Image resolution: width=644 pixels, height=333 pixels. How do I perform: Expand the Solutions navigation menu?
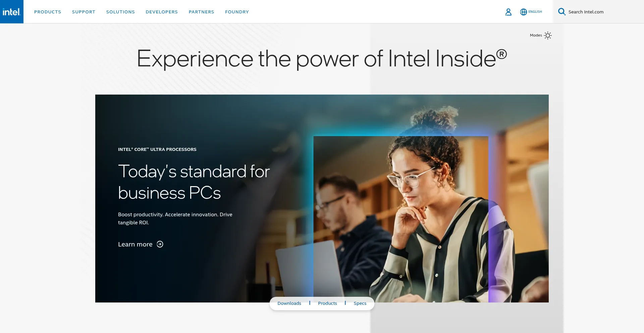click(120, 12)
